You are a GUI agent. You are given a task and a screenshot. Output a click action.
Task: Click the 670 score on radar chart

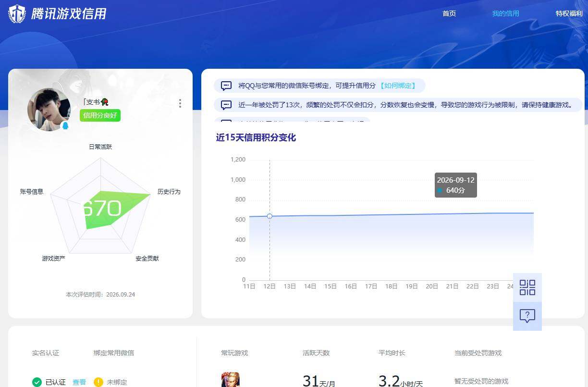tap(102, 209)
